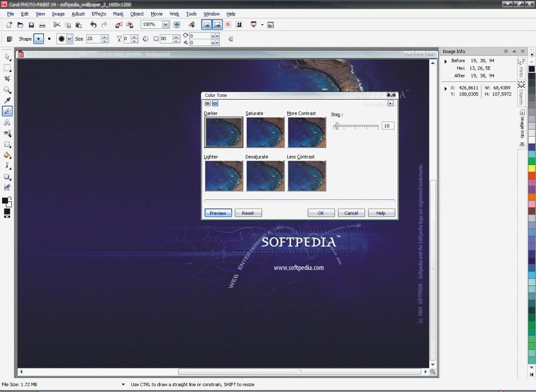This screenshot has width=536, height=392.
Task: Click the Less Contrast thumbnail
Action: pos(307,176)
